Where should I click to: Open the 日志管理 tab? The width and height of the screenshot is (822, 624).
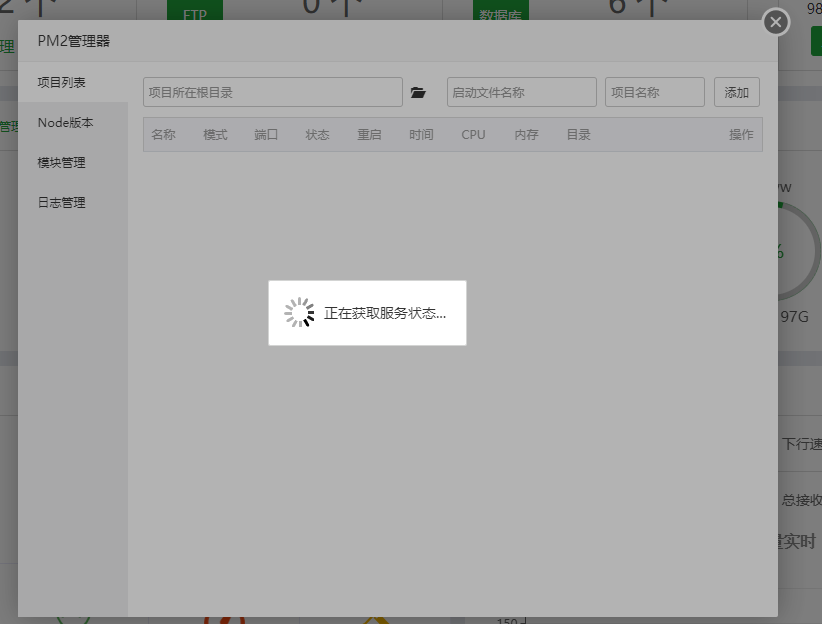(73, 202)
